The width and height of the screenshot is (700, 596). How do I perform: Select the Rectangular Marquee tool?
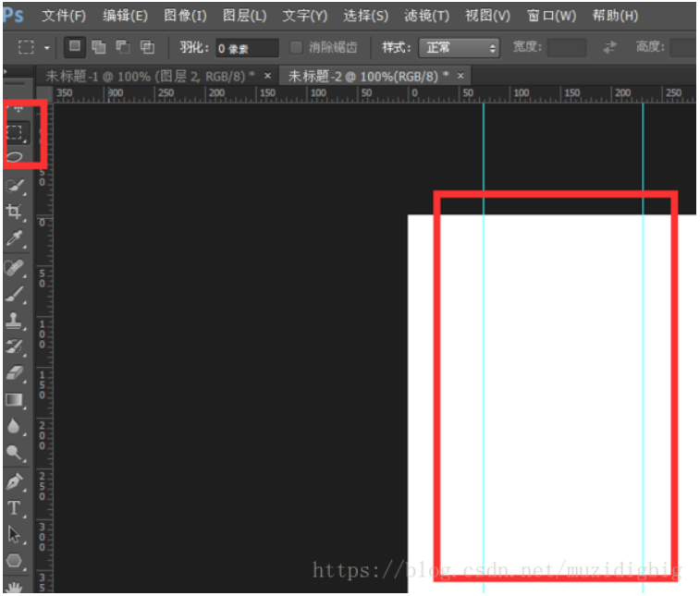pos(15,132)
